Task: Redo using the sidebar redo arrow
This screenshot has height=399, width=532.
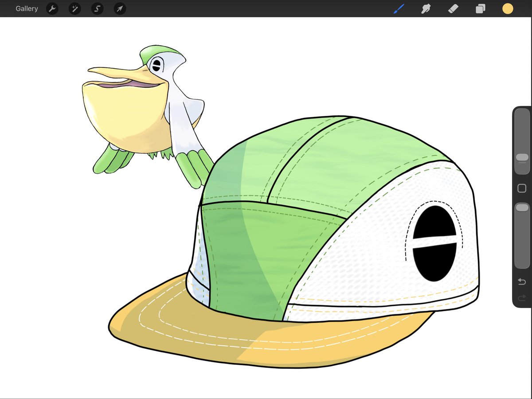Action: point(522,298)
